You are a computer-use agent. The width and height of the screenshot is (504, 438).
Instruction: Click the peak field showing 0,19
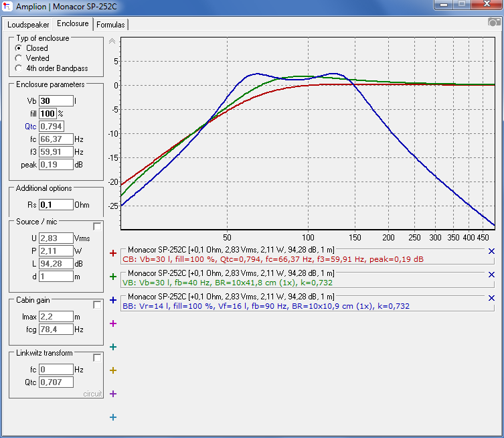coord(56,165)
